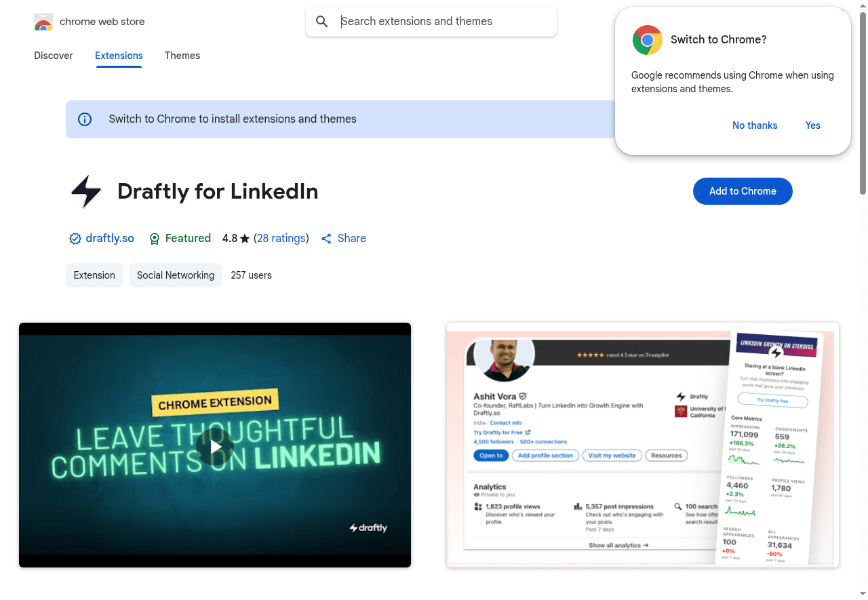Viewport: 868px width, 600px height.
Task: Click the Share icon
Action: pyautogui.click(x=326, y=239)
